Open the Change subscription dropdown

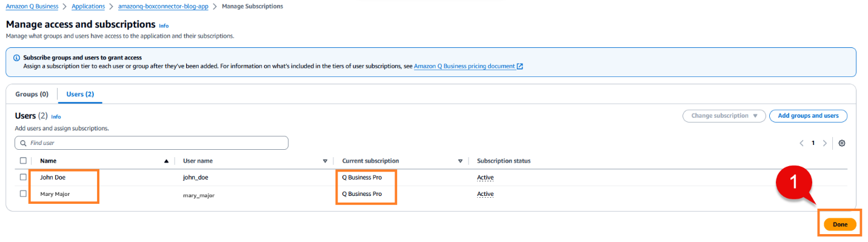pos(724,116)
